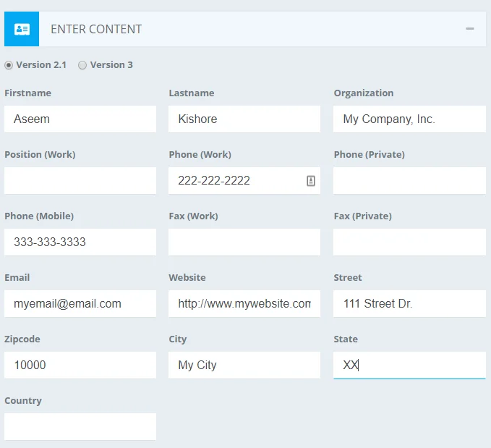The width and height of the screenshot is (491, 448).
Task: Click the Zipcode field showing 10000
Action: tap(80, 365)
